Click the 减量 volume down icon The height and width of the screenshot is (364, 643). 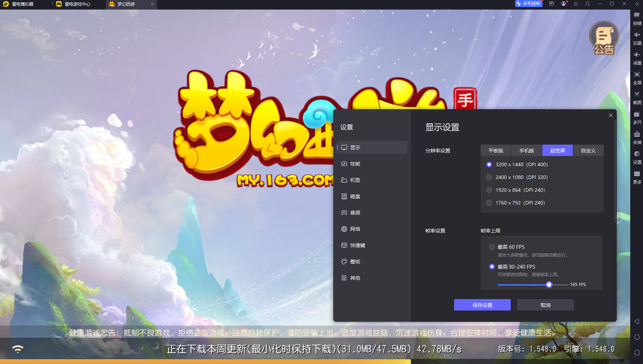click(637, 55)
